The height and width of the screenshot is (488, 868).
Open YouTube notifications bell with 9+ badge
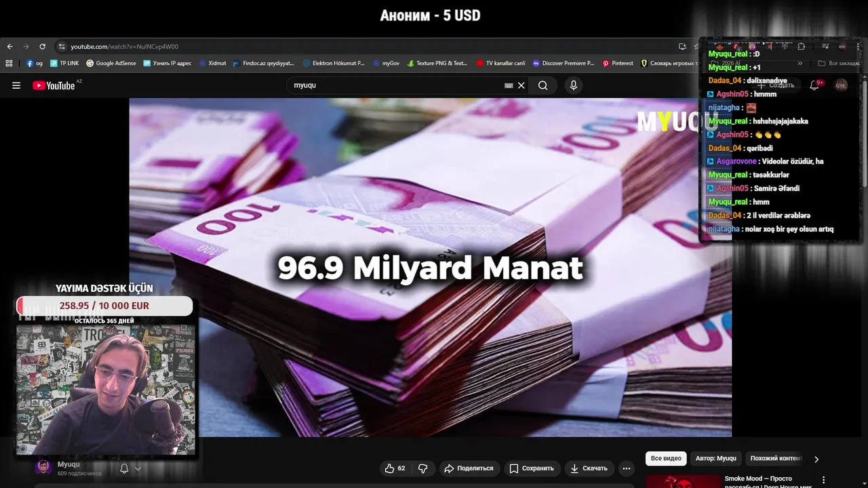click(x=815, y=85)
